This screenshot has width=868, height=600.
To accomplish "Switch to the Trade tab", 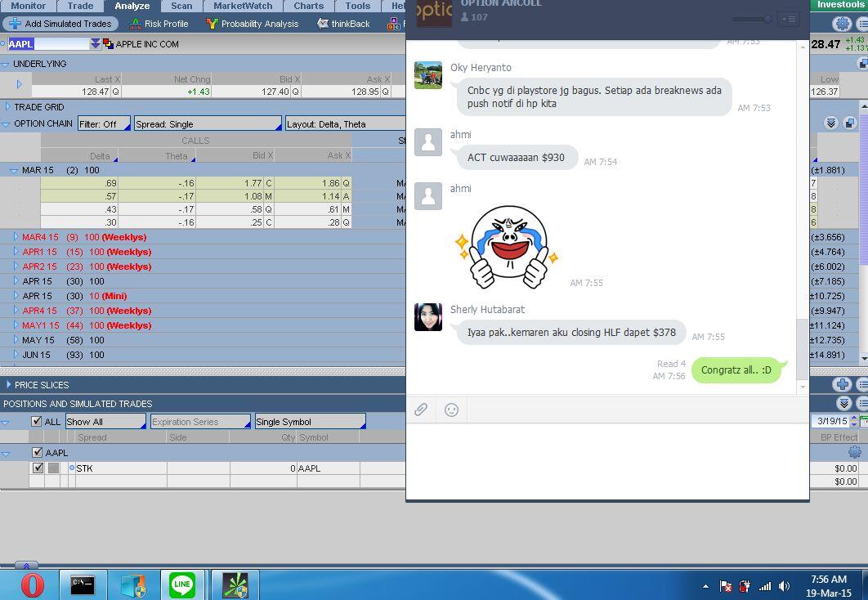I will tap(80, 6).
